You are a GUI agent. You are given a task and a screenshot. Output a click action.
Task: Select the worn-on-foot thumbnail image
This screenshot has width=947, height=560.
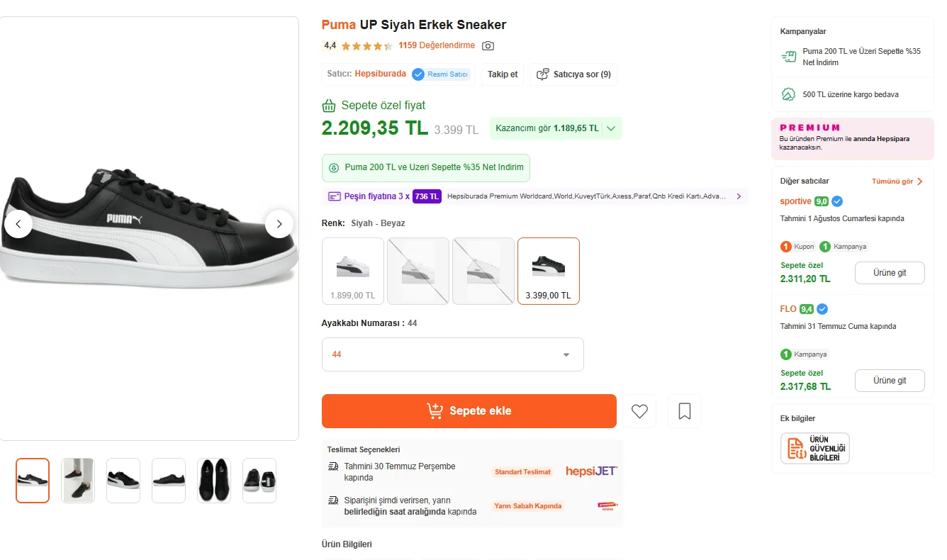click(78, 481)
